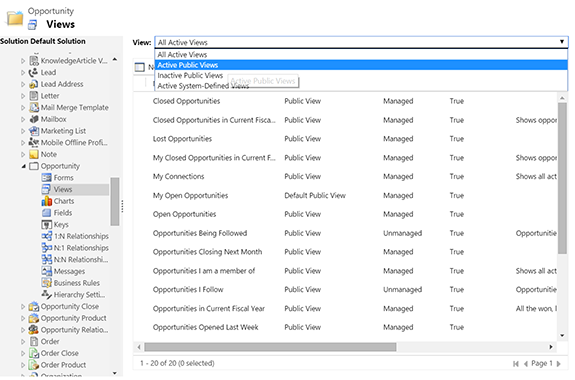Go to next page of results
Image resolution: width=575 pixels, height=380 pixels.
point(559,363)
